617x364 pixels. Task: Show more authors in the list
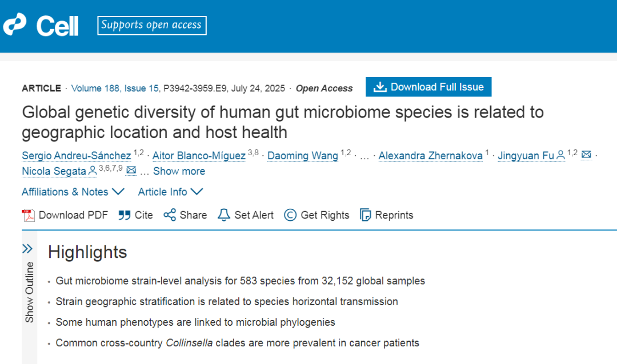click(x=179, y=171)
